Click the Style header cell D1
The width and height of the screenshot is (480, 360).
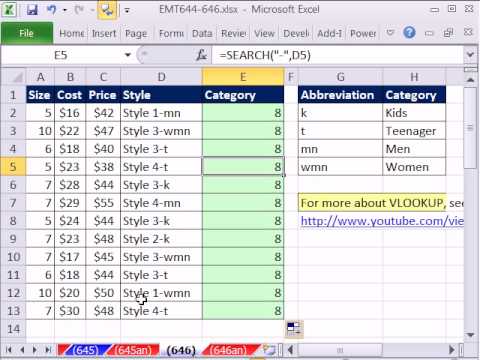pos(161,95)
